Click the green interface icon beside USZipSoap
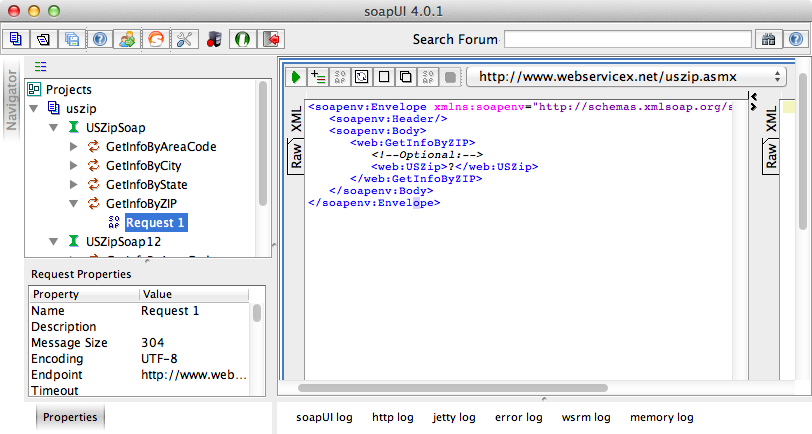 pos(74,127)
